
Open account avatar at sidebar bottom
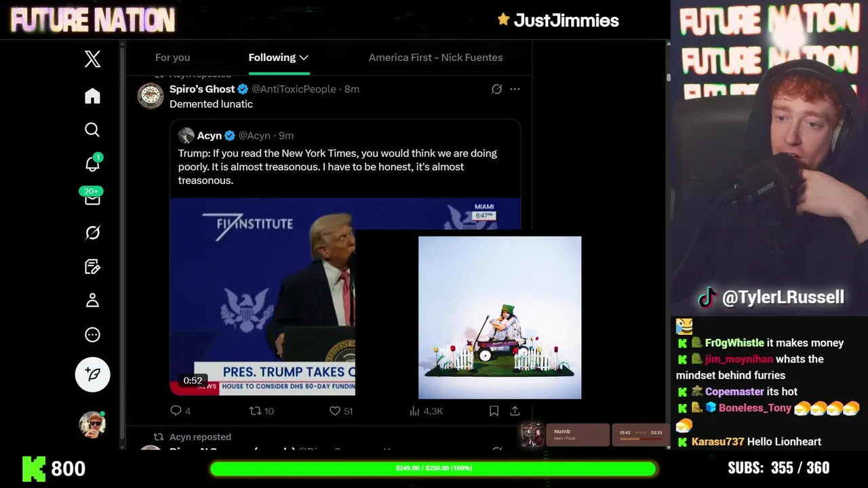92,424
